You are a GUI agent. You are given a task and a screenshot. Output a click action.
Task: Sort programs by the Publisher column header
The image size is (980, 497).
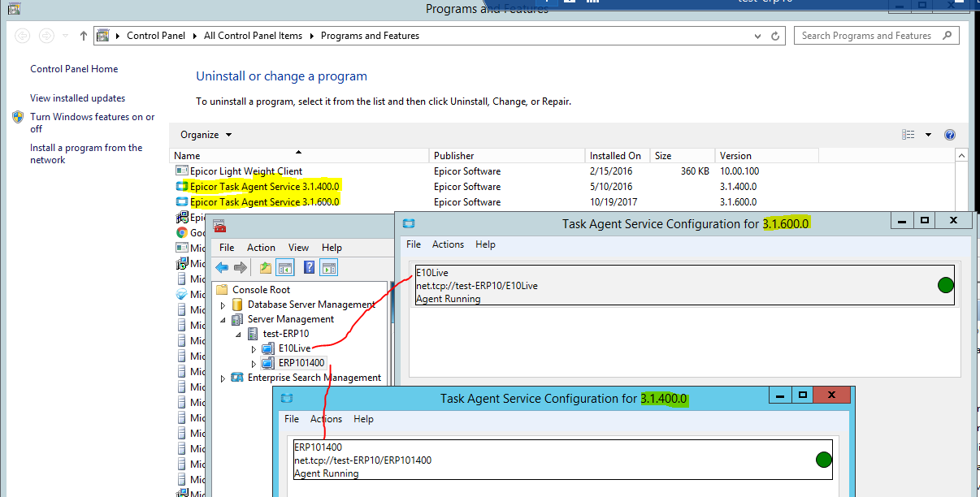507,155
